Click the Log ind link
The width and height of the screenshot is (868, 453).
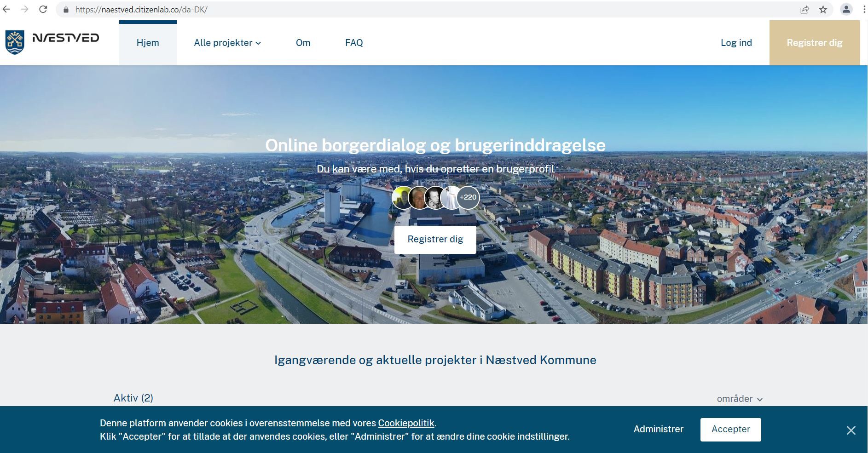click(x=736, y=43)
